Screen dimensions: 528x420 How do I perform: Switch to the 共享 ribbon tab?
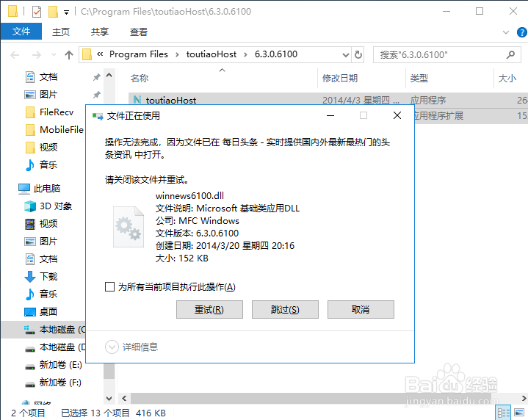pos(100,32)
